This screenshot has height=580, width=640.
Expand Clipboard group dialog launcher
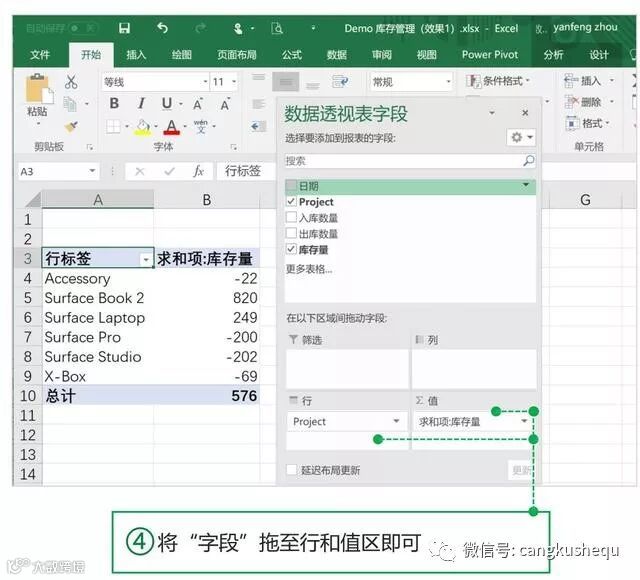coord(90,147)
